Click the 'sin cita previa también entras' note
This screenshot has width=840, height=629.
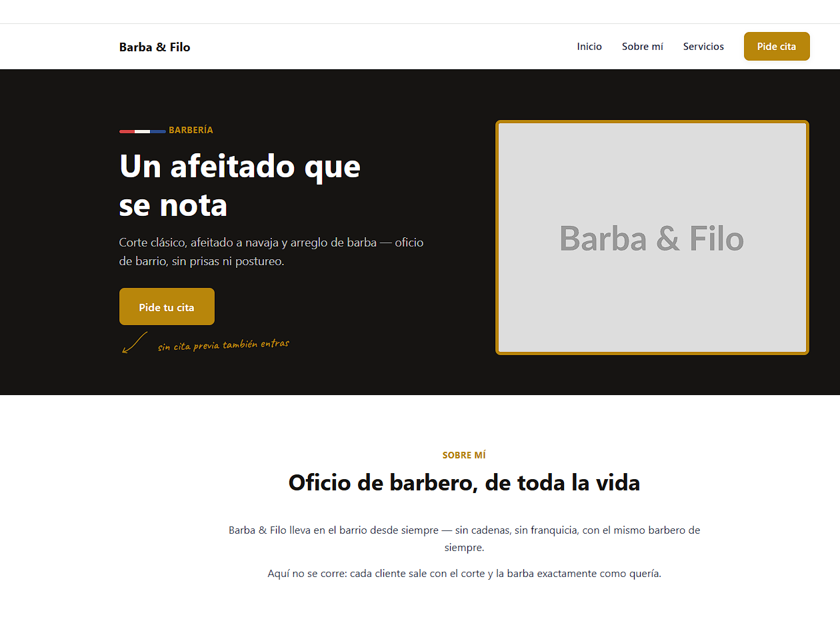pyautogui.click(x=223, y=345)
